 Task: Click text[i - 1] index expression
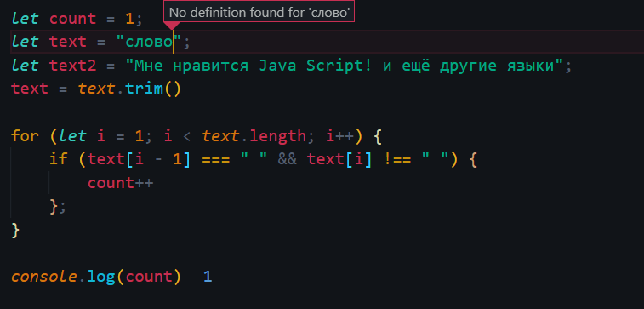click(x=139, y=159)
